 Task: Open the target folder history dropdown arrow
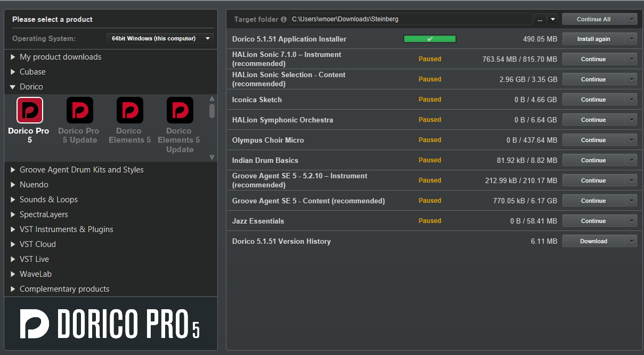(552, 19)
